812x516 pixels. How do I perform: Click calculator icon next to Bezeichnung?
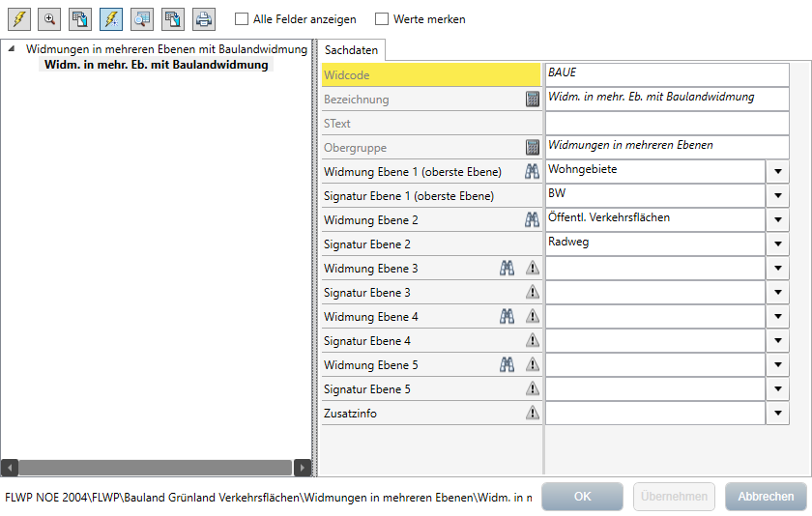[533, 100]
